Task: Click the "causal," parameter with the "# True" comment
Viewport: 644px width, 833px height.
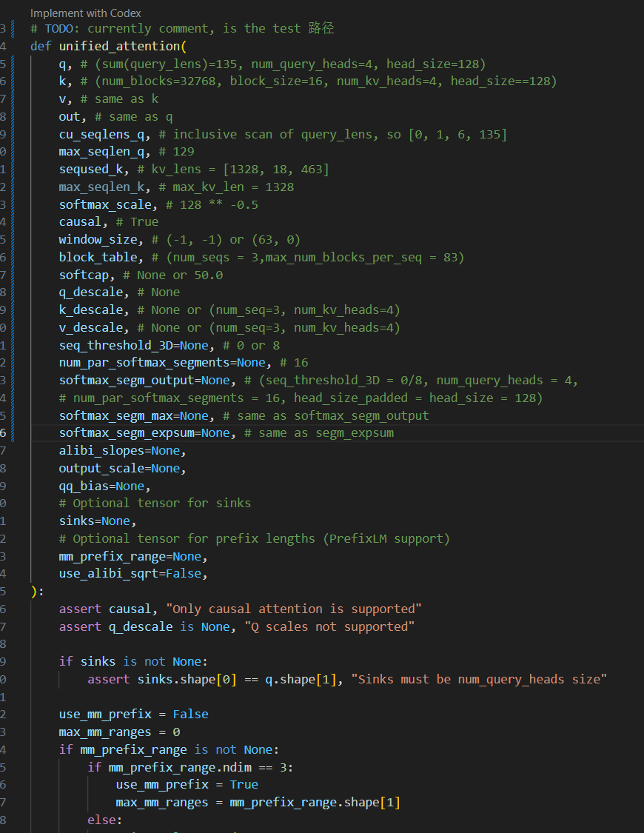Action: click(84, 222)
